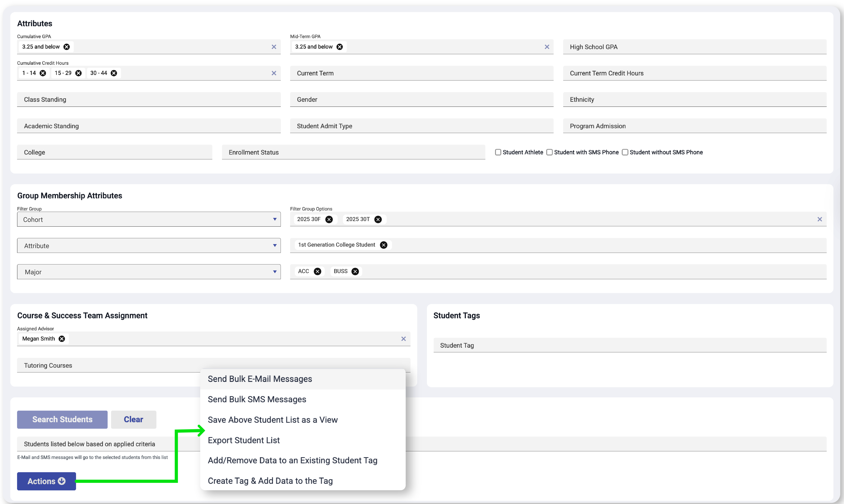Select 'Send Bulk SMS Messages' option
The height and width of the screenshot is (504, 844).
257,399
